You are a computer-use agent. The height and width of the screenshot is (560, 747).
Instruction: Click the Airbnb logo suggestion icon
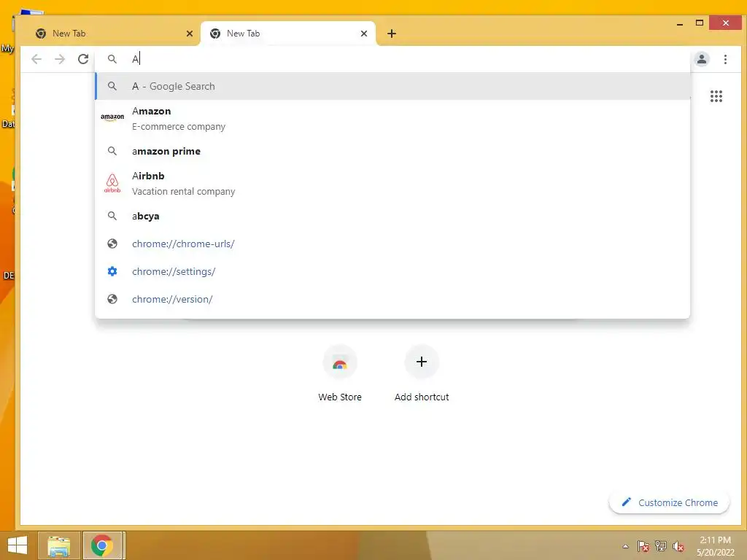tap(112, 183)
